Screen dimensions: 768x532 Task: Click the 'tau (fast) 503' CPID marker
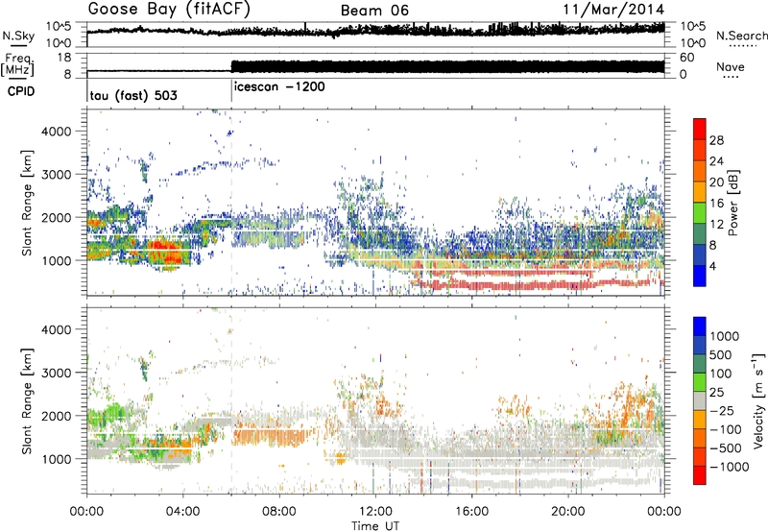133,95
